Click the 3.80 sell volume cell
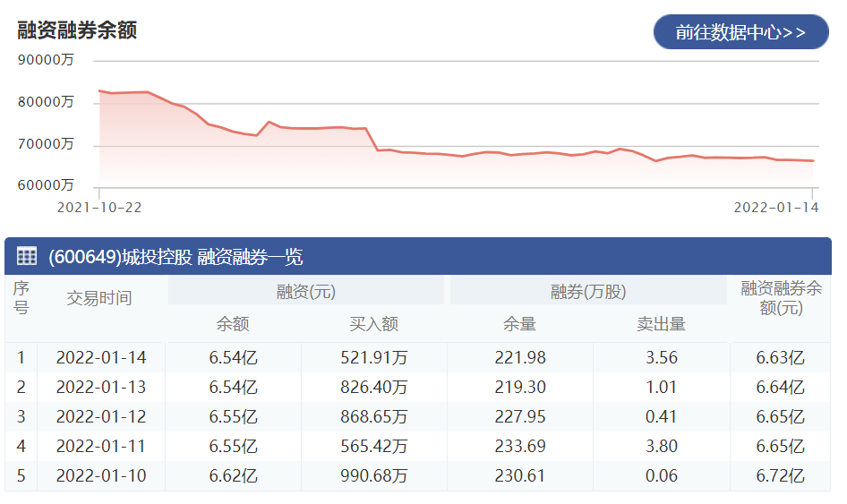847x504 pixels. [x=661, y=446]
